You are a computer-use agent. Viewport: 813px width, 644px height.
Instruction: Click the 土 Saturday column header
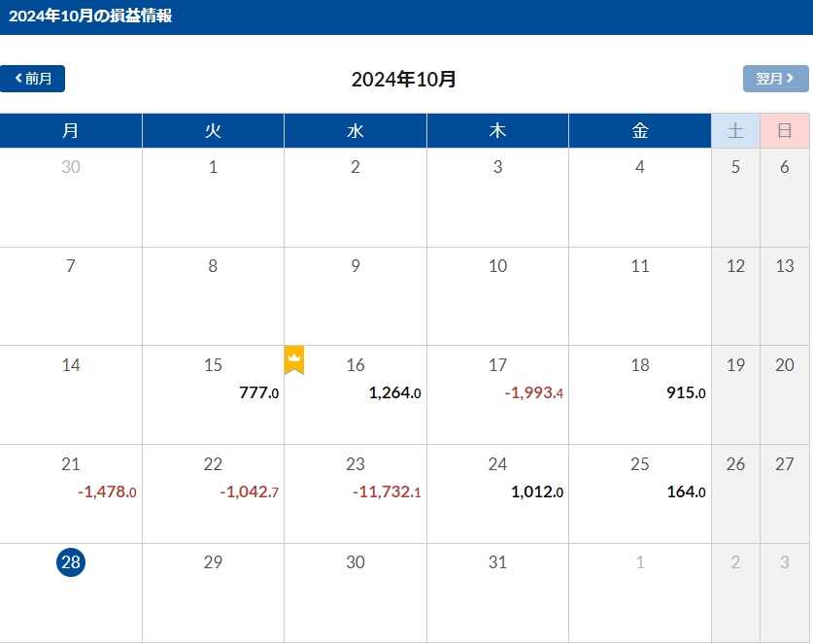pos(735,131)
